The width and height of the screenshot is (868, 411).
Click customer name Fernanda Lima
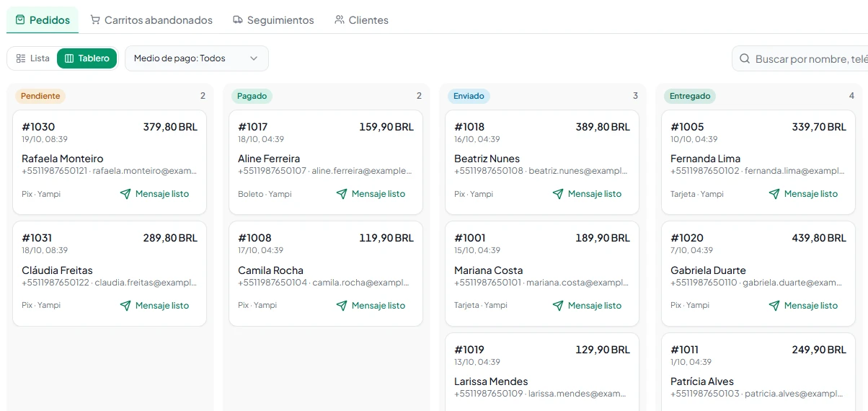705,159
